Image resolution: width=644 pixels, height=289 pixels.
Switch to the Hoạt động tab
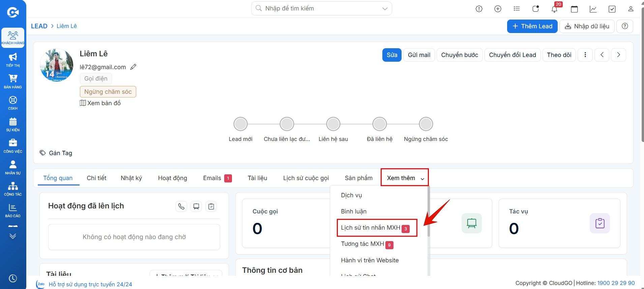(x=173, y=178)
